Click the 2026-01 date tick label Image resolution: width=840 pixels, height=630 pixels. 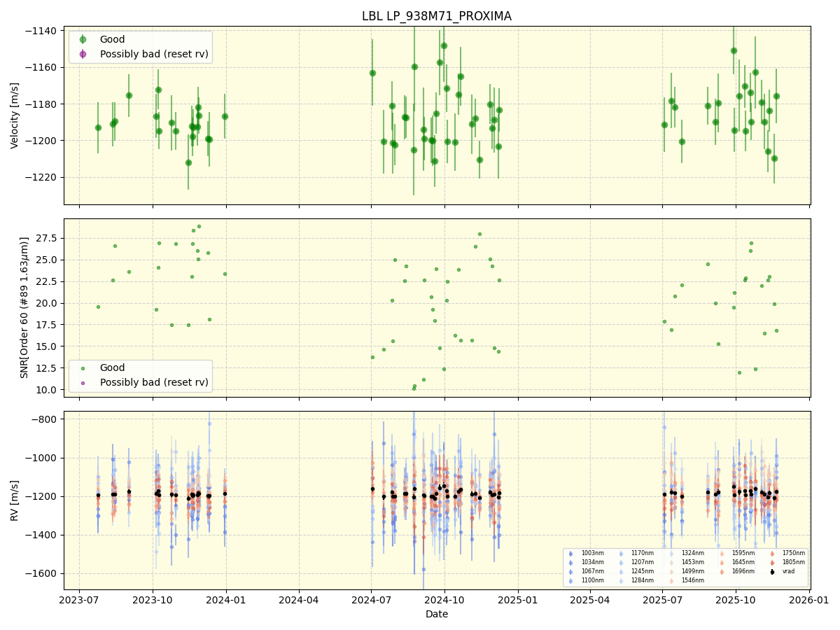(810, 600)
